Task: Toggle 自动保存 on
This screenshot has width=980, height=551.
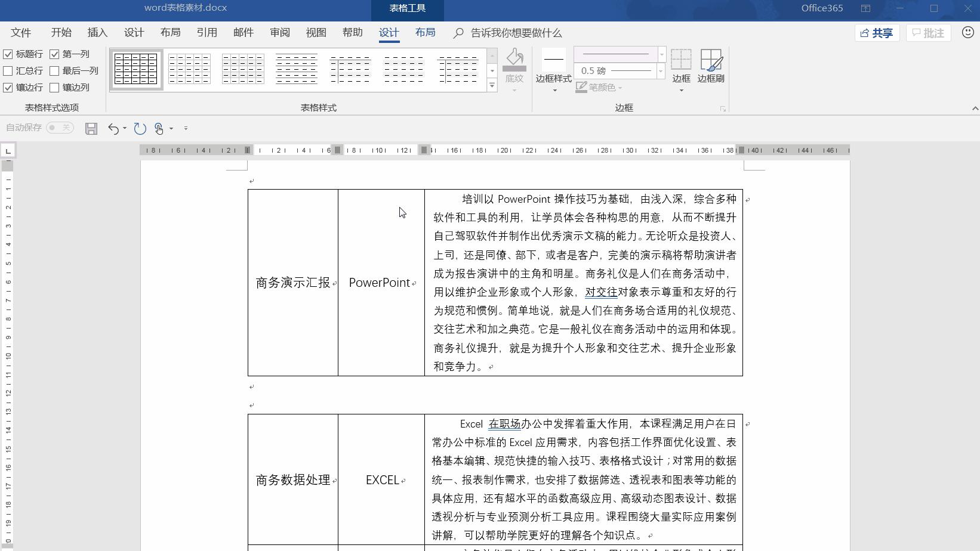Action: (59, 128)
